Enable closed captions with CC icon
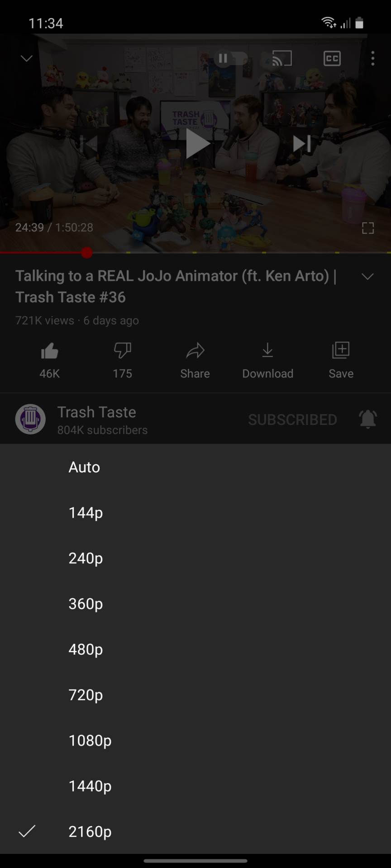Viewport: 391px width, 868px height. (x=332, y=58)
